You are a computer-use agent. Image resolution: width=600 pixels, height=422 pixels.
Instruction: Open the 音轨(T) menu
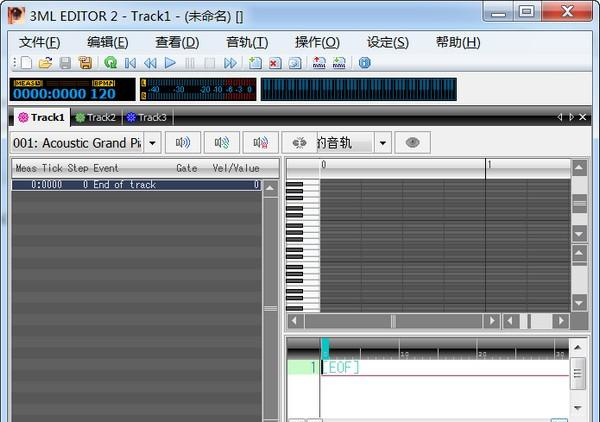(x=247, y=42)
